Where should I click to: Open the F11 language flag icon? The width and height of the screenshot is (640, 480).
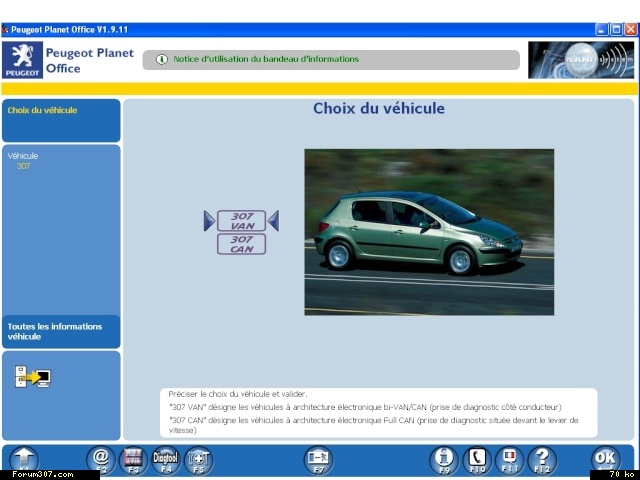[x=509, y=460]
